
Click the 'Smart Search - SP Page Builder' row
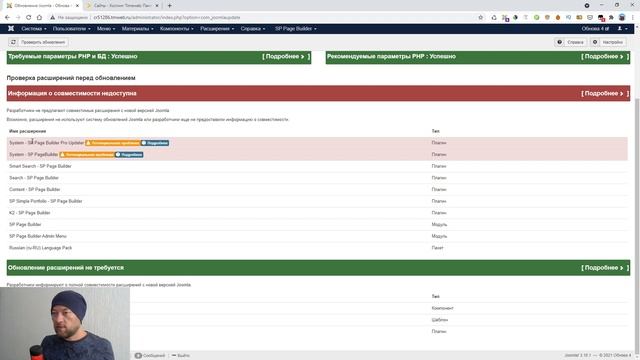point(317,166)
